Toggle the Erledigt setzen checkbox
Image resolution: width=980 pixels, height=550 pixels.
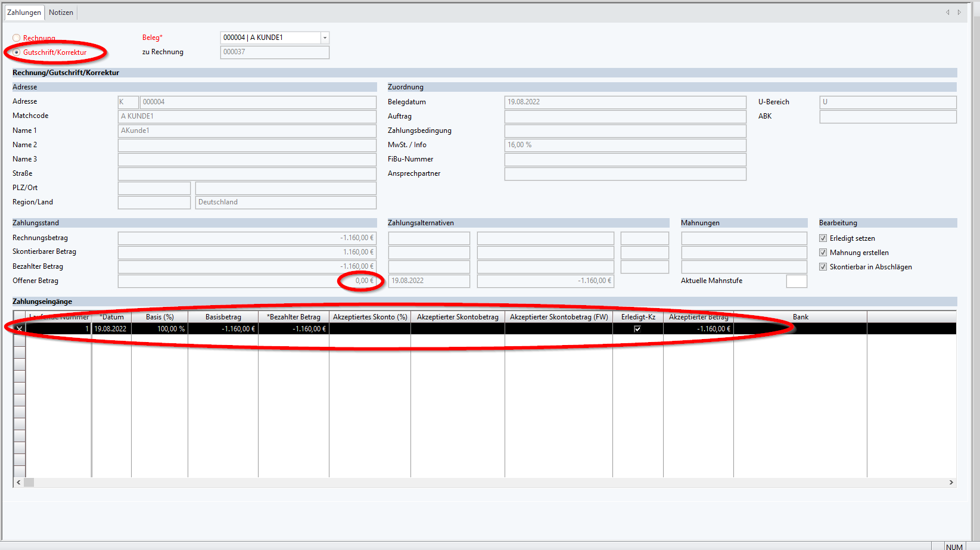823,238
